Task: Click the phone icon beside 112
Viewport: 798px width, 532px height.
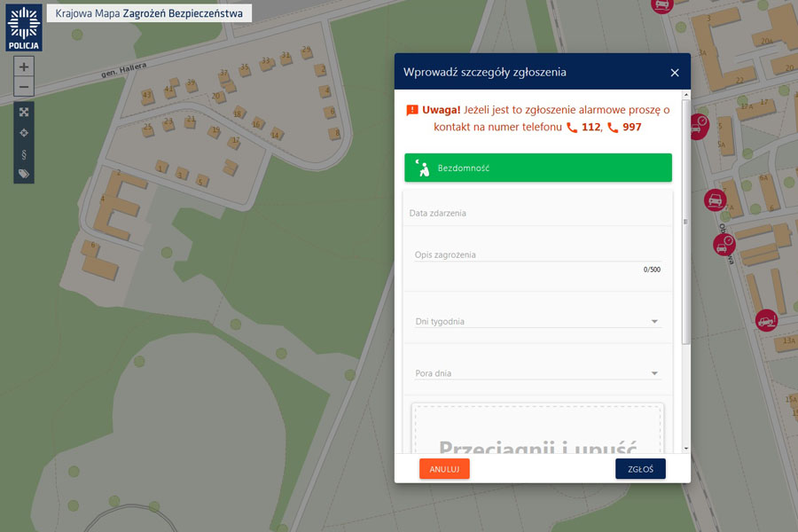Action: click(x=572, y=128)
